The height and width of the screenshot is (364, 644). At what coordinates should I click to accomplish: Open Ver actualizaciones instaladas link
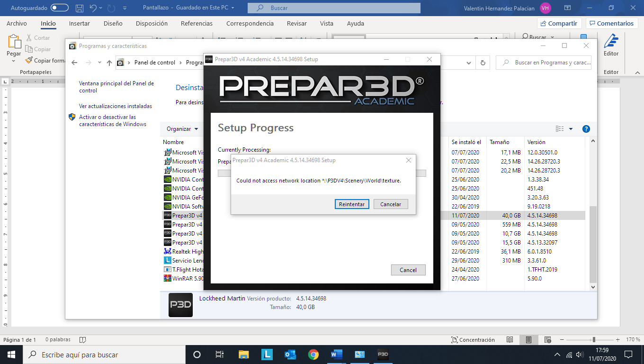tap(116, 106)
